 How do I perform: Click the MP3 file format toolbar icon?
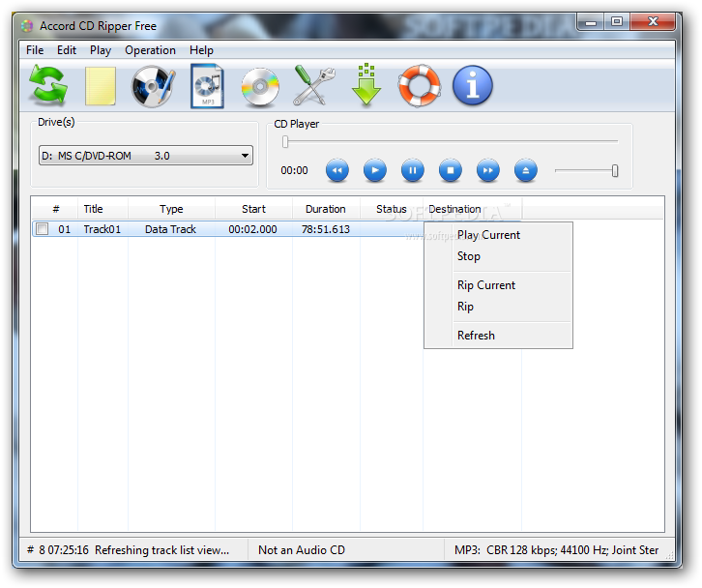point(207,86)
